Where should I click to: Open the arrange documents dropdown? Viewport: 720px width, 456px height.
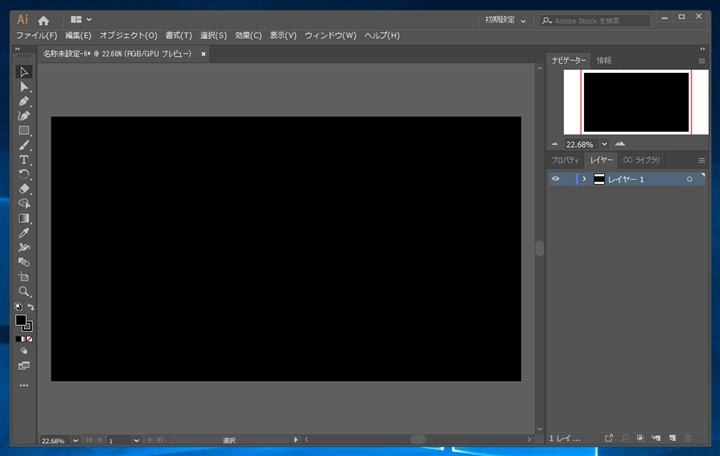(81, 19)
